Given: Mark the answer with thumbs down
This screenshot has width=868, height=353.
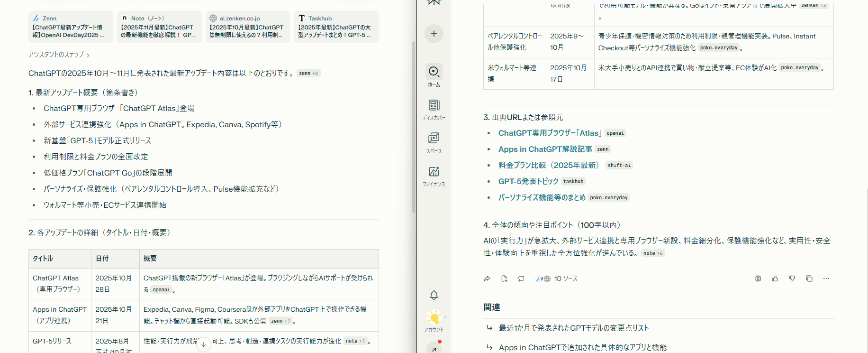Looking at the screenshot, I should [792, 279].
